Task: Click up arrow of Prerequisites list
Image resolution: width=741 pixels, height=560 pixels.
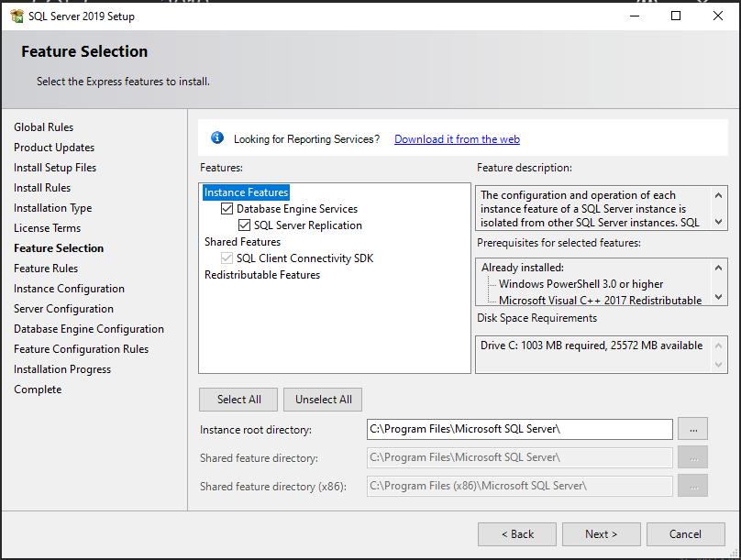Action: click(x=718, y=269)
